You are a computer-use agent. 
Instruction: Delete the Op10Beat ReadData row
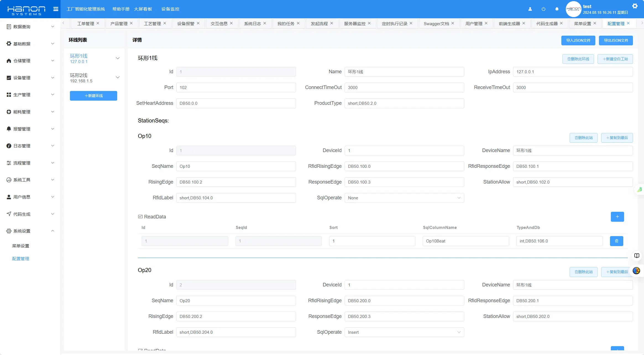[x=616, y=241]
